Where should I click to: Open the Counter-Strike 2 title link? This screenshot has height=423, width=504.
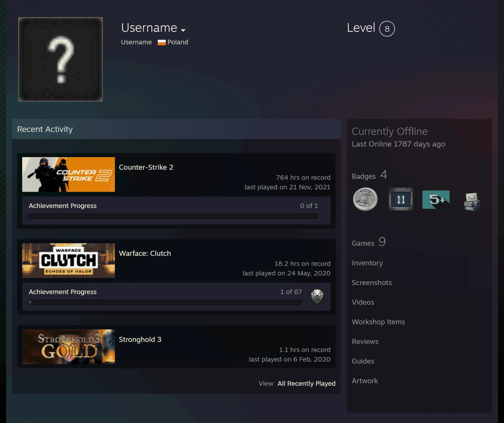pos(146,167)
